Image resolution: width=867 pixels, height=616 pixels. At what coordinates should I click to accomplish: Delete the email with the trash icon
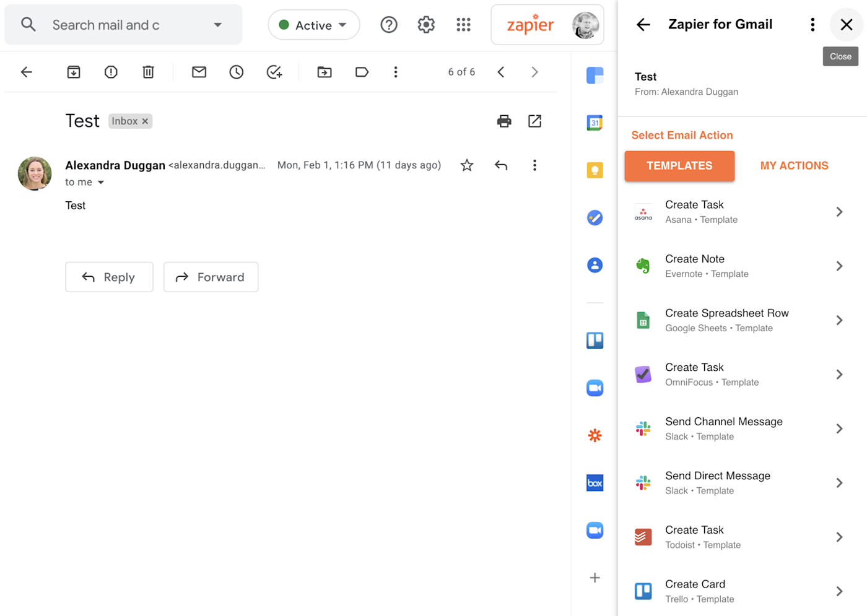(x=148, y=72)
